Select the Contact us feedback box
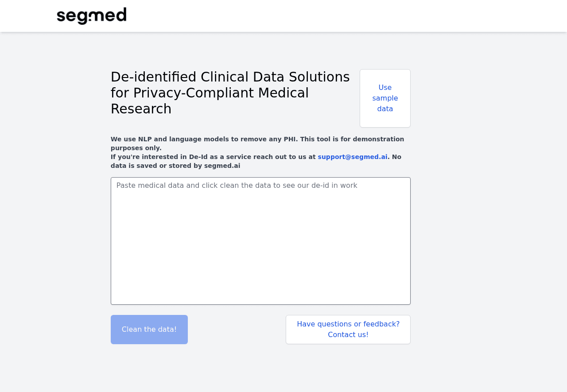This screenshot has width=567, height=392. (x=348, y=330)
